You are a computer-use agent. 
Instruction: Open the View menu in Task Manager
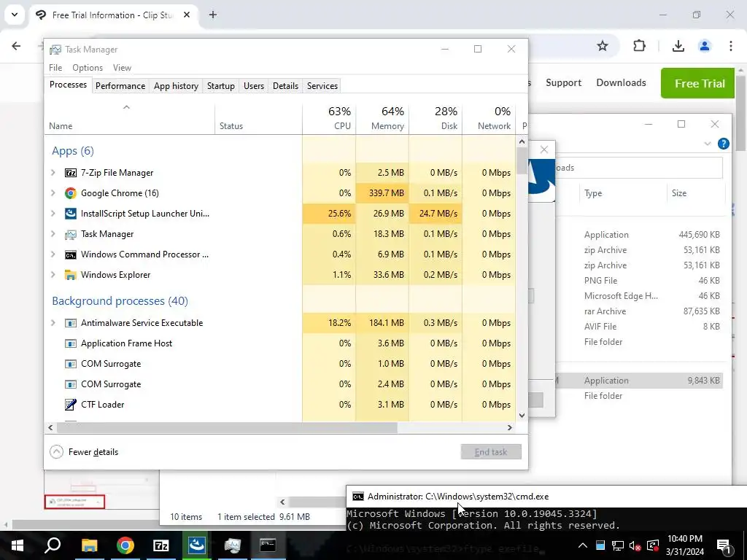point(122,68)
